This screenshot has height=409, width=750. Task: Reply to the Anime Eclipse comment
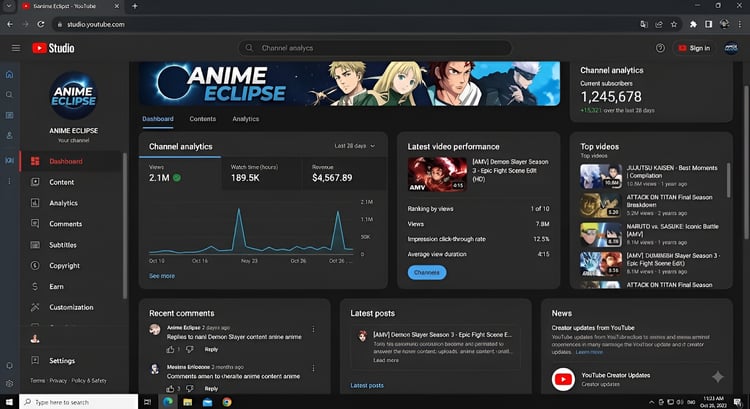[x=211, y=350]
